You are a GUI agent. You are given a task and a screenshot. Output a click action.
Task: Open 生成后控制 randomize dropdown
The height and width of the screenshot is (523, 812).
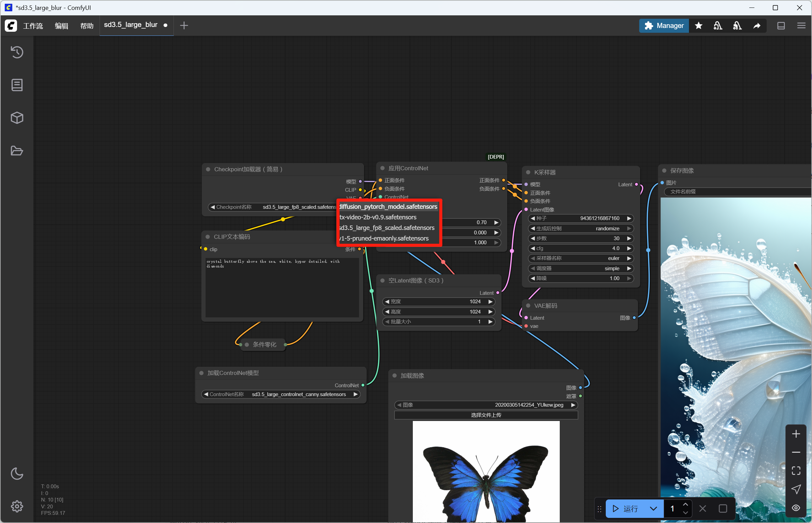(581, 229)
